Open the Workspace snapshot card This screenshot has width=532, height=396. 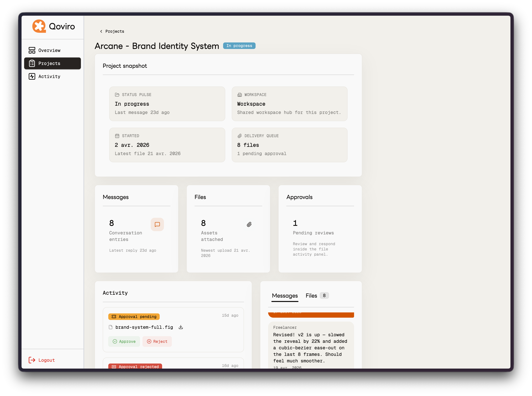(x=290, y=104)
